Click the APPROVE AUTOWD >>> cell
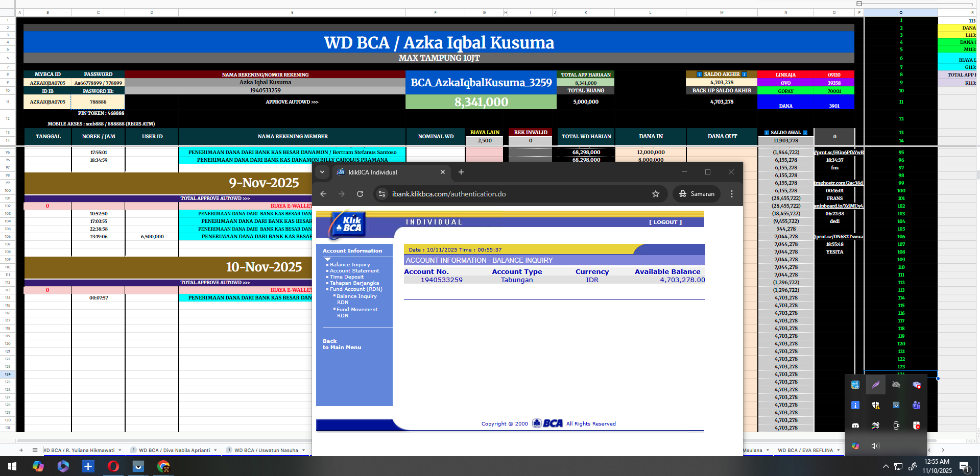 (292, 102)
